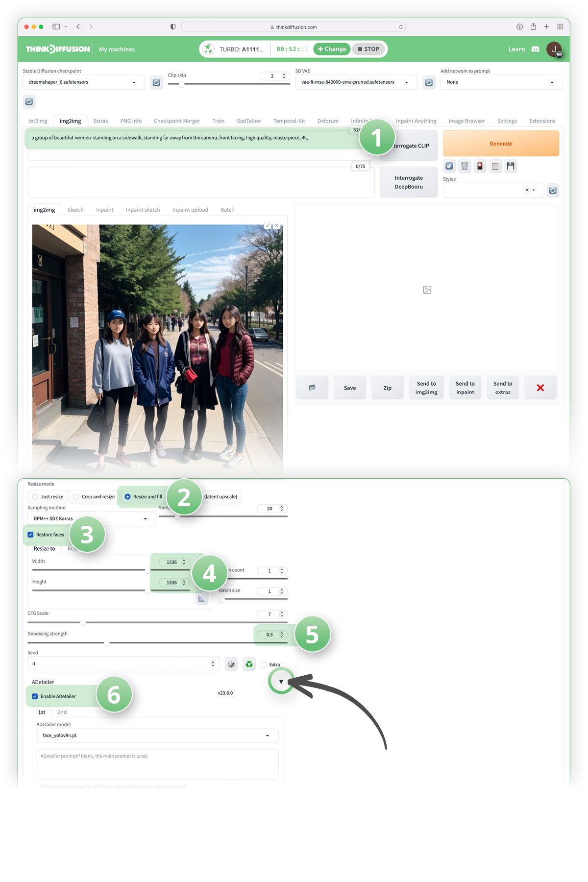Open the Stable Diffusion checkpoint dropdown

[x=84, y=82]
